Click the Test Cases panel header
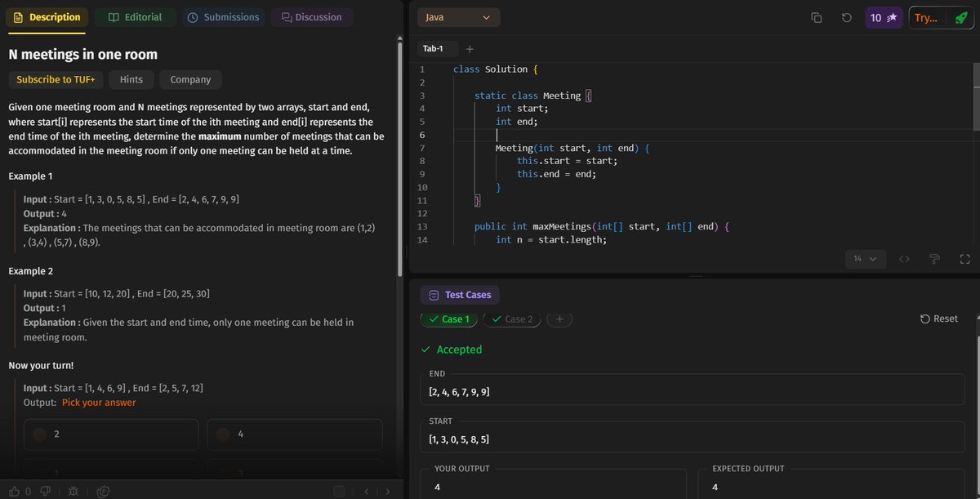The height and width of the screenshot is (499, 980). (x=460, y=295)
